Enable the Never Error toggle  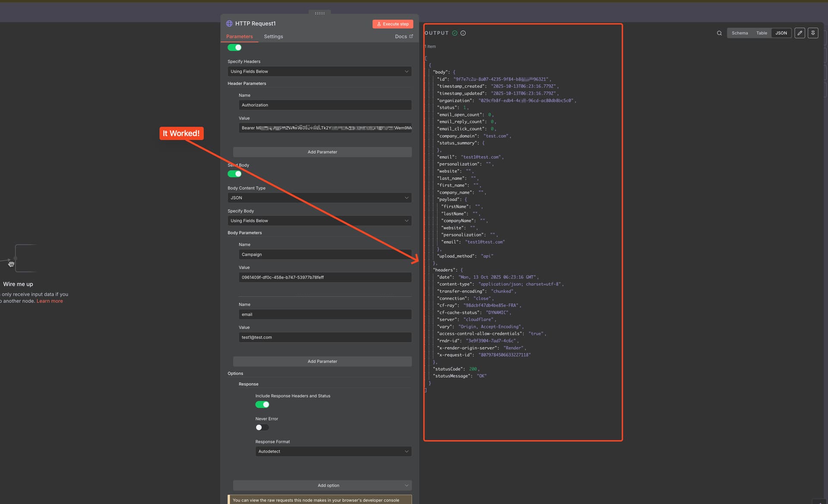[262, 427]
